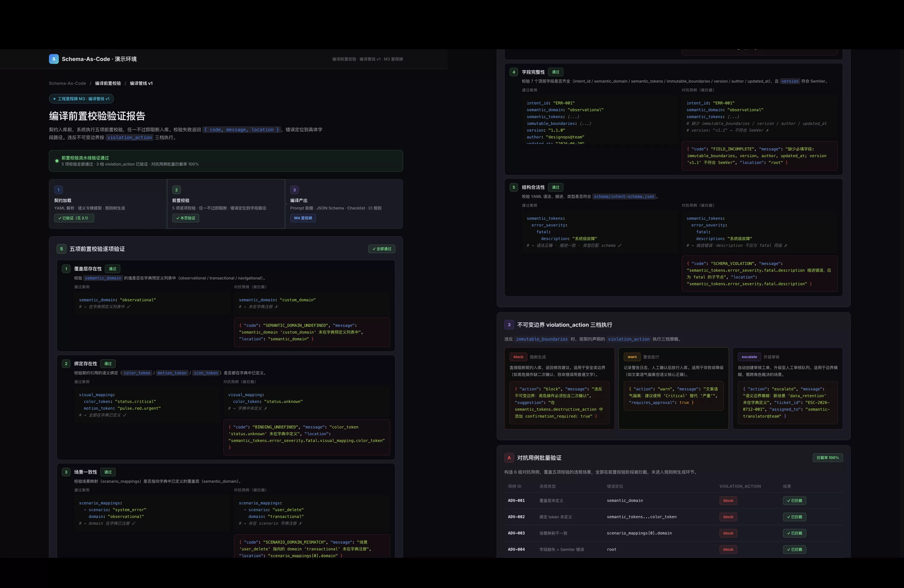The width and height of the screenshot is (904, 588).
Task: Click the 覆盖层未定义 cell in ADV-001 row
Action: [551, 501]
